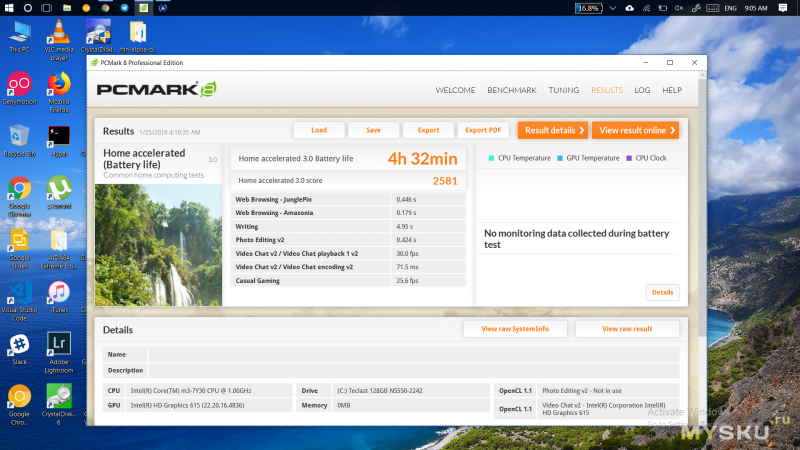Open the Windows Start menu
This screenshot has width=800, height=450.
pos(9,8)
